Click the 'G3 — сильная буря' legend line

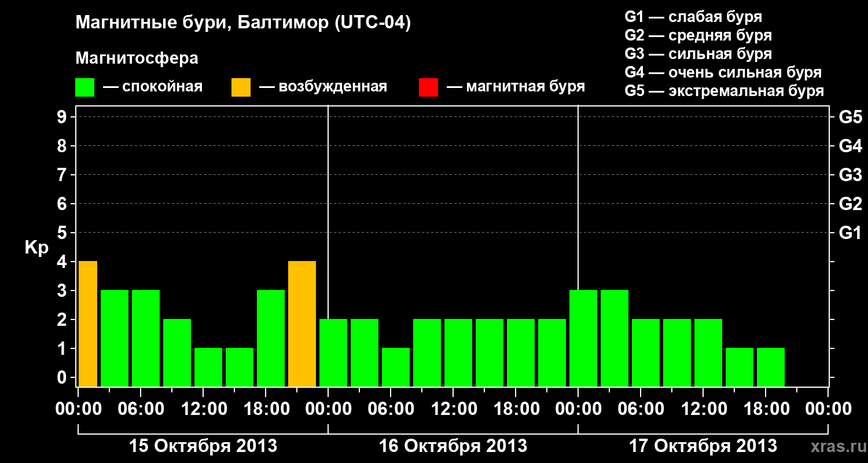tap(698, 54)
